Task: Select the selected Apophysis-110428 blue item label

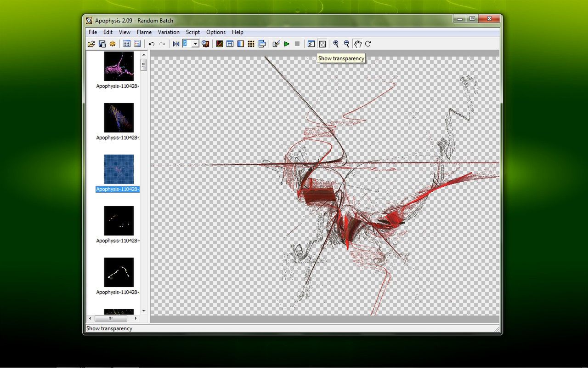Action: [x=118, y=189]
